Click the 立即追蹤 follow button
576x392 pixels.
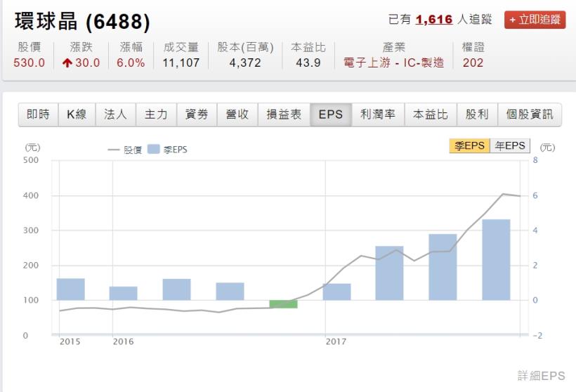(x=535, y=20)
